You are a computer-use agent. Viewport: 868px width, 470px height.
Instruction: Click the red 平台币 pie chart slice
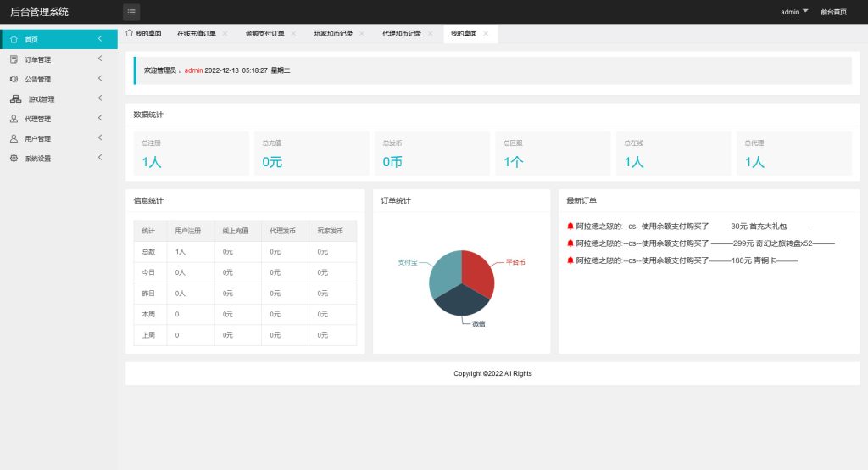click(479, 271)
